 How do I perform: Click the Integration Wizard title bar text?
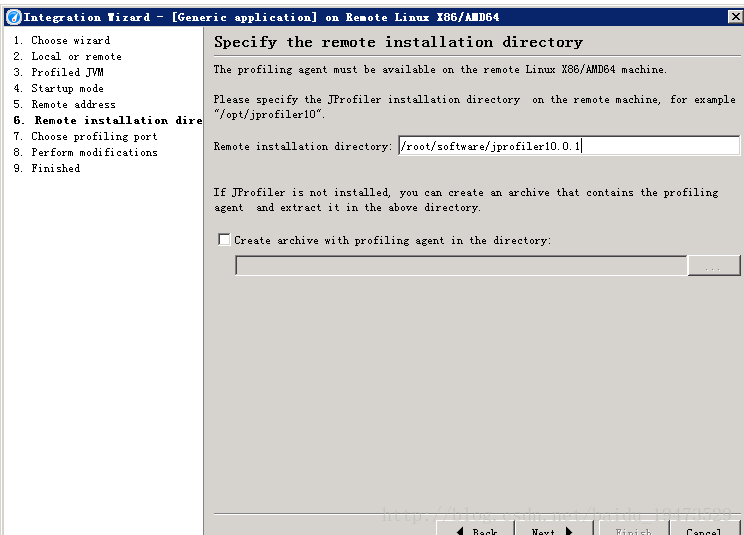coord(261,17)
